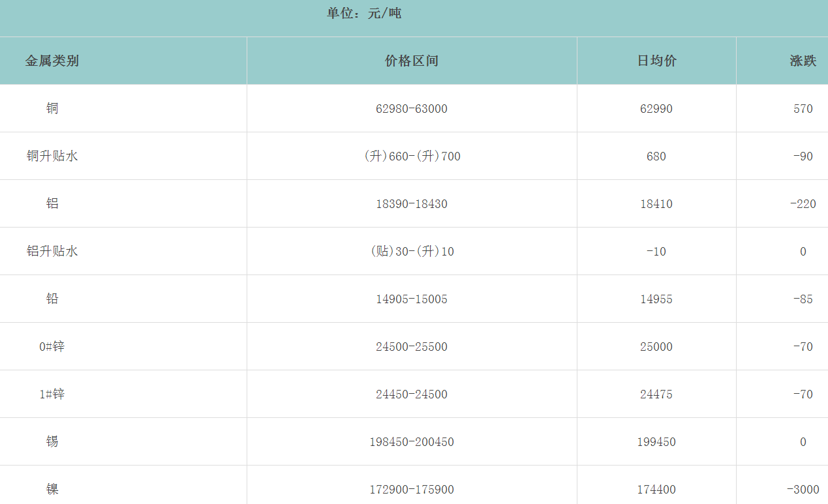Click the 涨跌 column header
Screen dimensions: 828x504
click(x=803, y=61)
